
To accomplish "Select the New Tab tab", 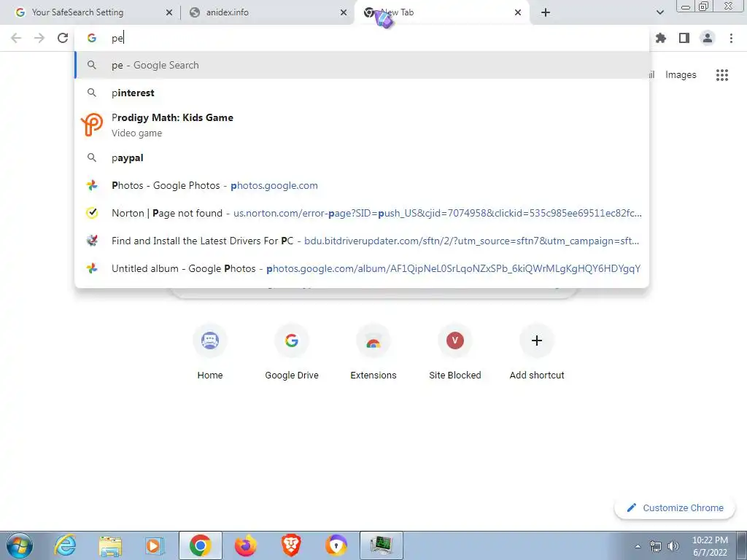I will (x=441, y=12).
